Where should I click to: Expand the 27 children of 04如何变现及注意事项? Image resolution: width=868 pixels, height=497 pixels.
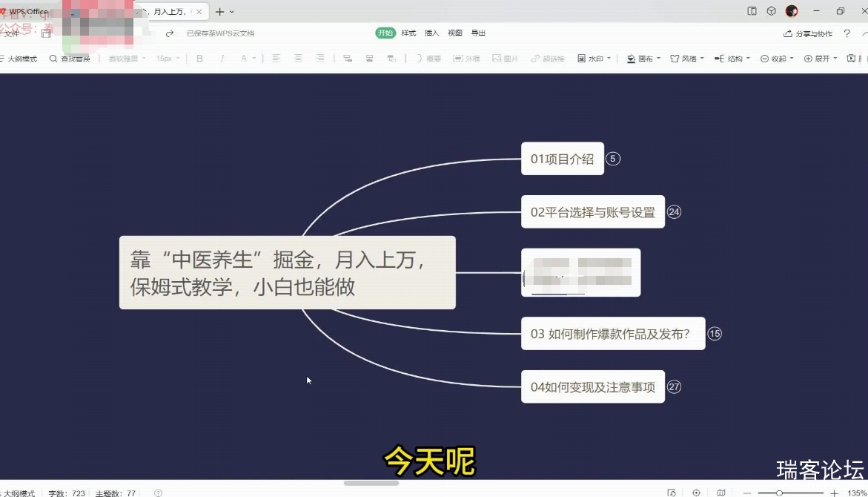674,386
